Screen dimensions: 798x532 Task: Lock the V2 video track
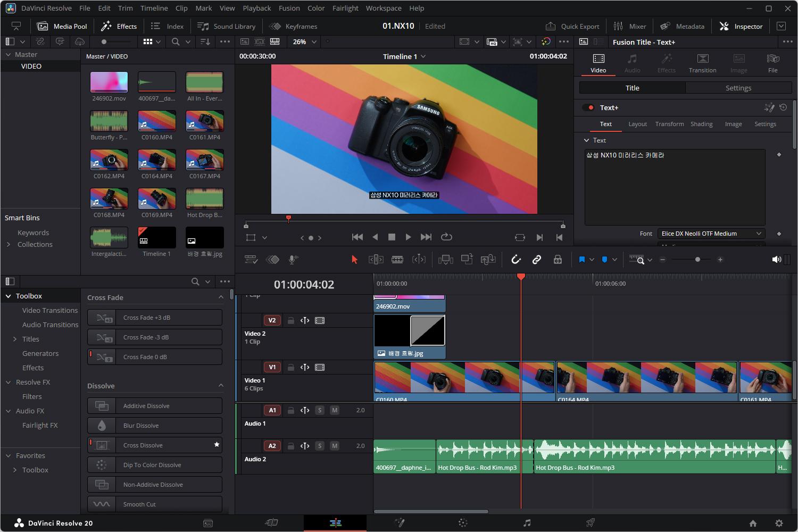291,320
